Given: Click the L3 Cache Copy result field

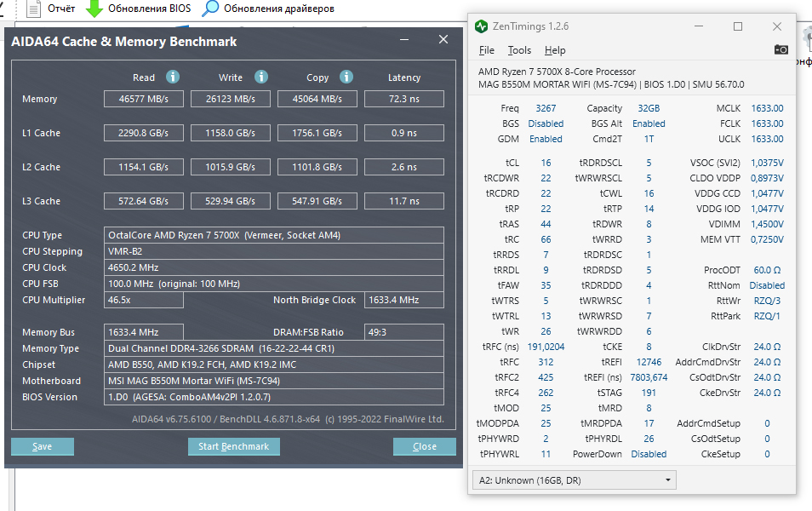Looking at the screenshot, I should 317,201.
